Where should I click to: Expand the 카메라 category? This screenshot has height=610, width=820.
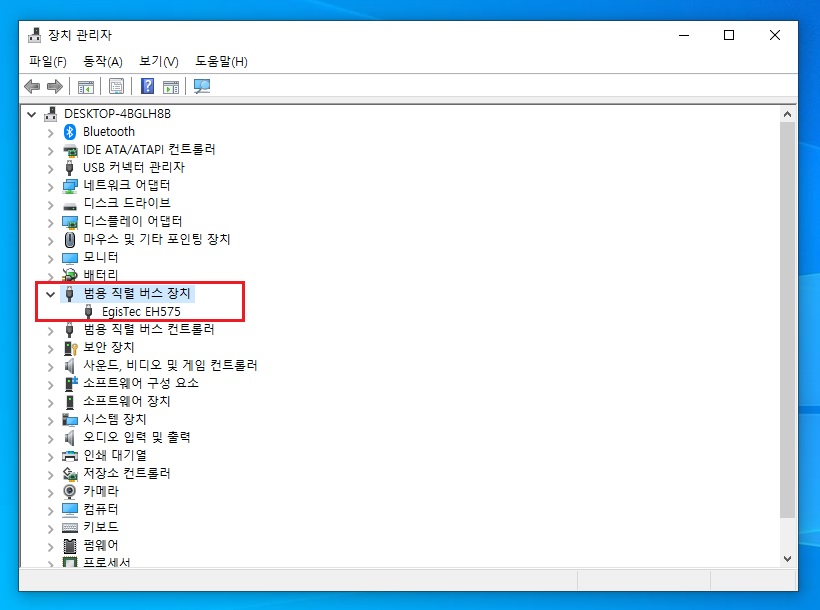(50, 493)
